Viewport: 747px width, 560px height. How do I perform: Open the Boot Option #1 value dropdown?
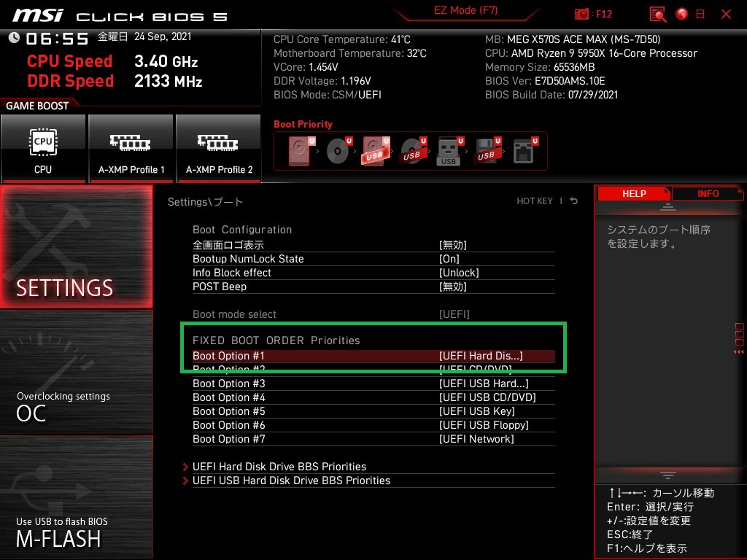coord(481,356)
